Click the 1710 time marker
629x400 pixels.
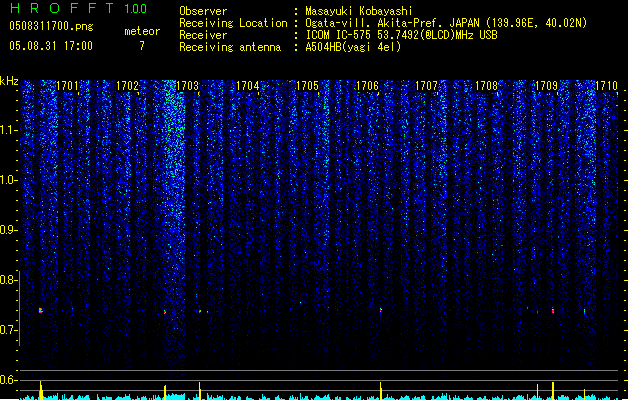pos(606,85)
